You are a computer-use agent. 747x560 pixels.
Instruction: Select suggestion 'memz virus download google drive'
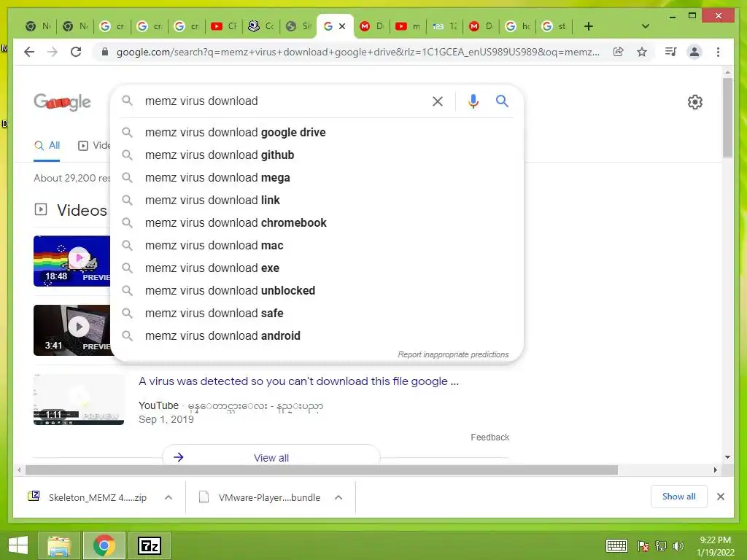pyautogui.click(x=317, y=133)
